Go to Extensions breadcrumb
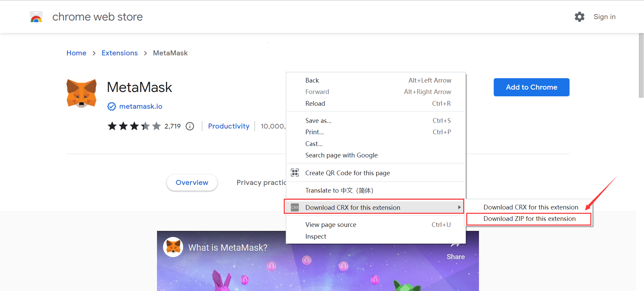The width and height of the screenshot is (644, 291). 120,53
